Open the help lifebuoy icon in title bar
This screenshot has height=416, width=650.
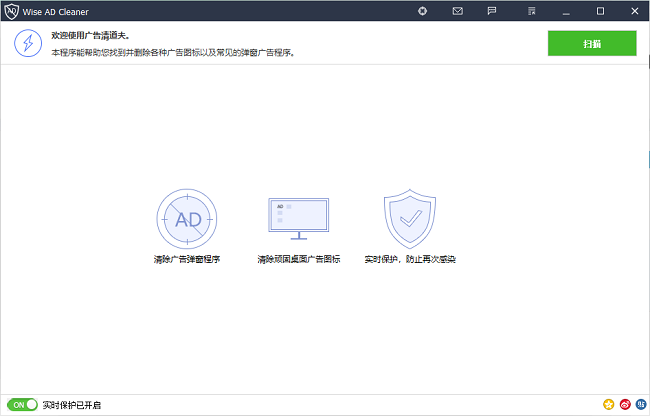coord(423,11)
